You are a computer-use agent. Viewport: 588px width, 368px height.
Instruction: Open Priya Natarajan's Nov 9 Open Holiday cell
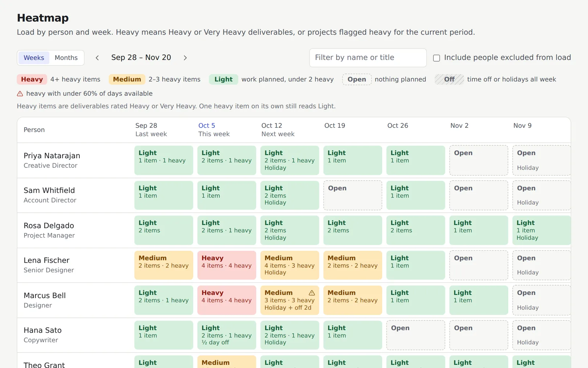pyautogui.click(x=542, y=160)
